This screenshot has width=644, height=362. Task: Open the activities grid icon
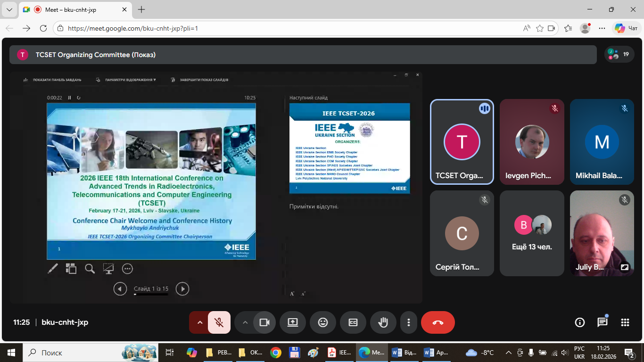tap(625, 322)
